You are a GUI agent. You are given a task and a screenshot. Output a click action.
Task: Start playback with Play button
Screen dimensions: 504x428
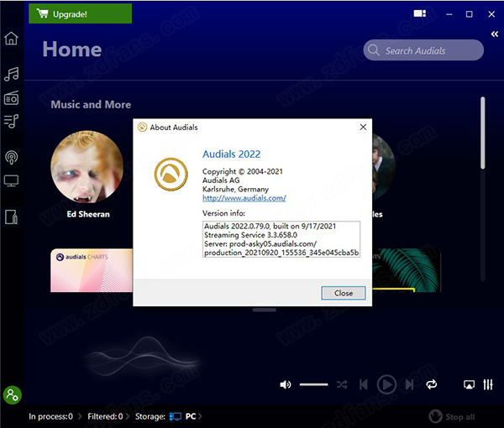tap(386, 384)
